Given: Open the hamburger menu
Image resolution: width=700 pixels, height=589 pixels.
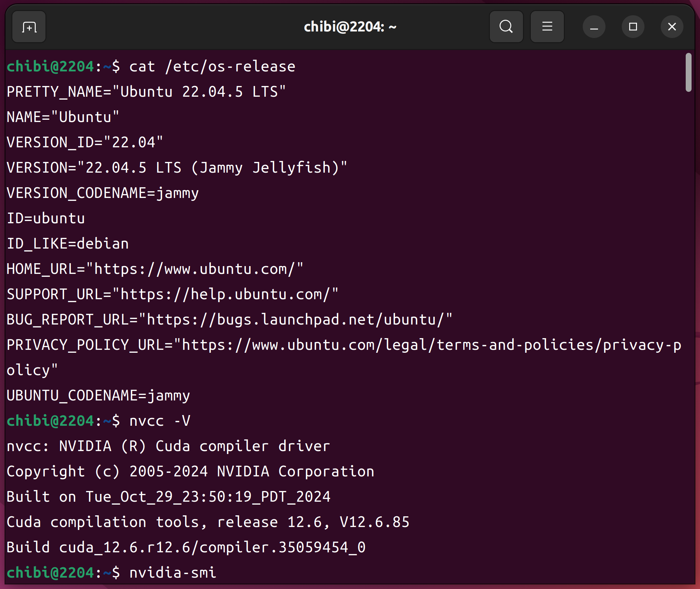Looking at the screenshot, I should [x=547, y=27].
